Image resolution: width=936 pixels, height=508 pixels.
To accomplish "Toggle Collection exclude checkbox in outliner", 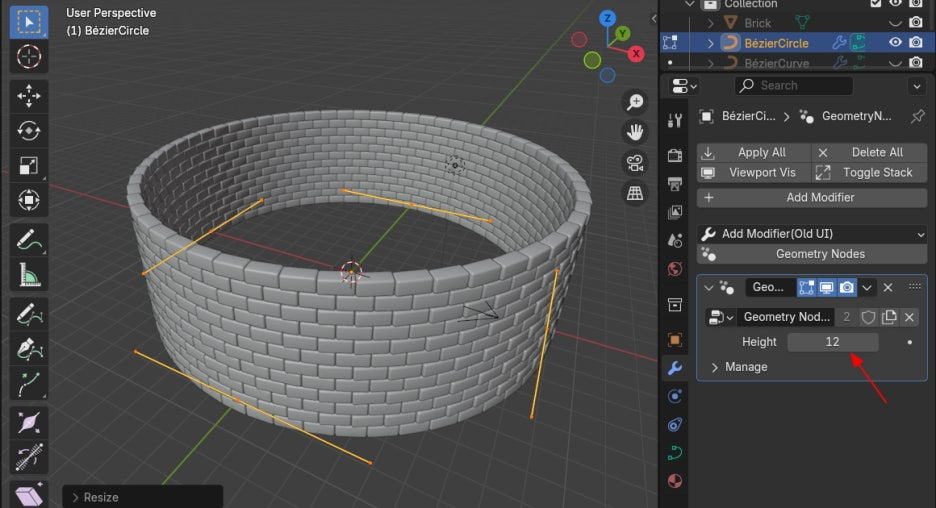I will click(x=876, y=4).
